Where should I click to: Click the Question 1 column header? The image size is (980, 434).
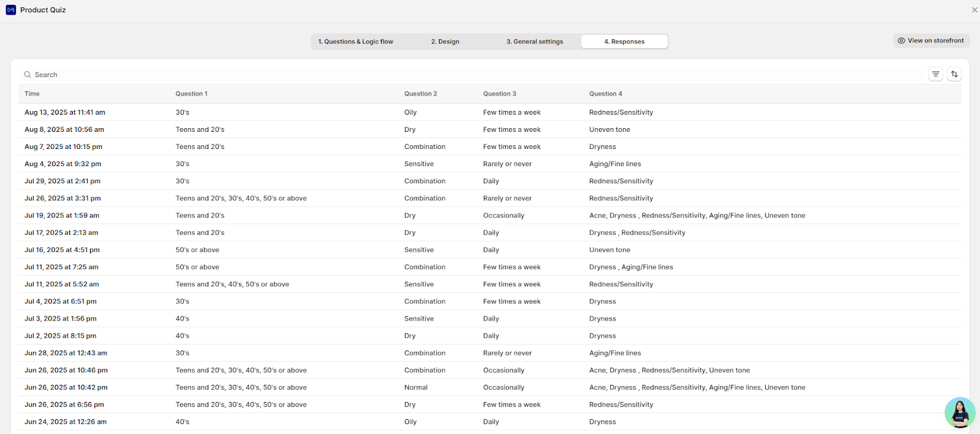(191, 94)
